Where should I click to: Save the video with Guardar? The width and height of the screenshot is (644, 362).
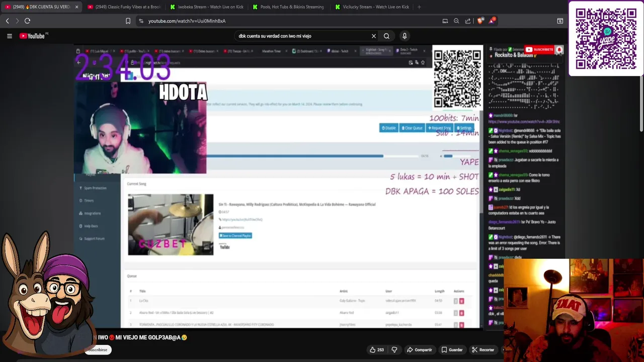(x=452, y=350)
